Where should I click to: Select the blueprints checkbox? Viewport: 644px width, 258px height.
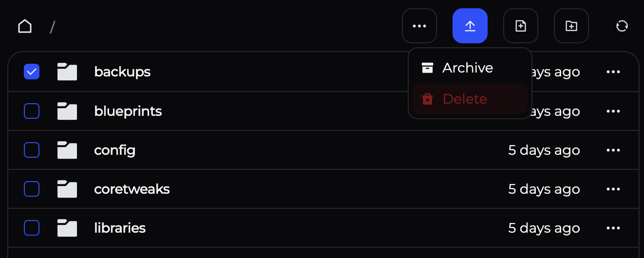click(32, 111)
